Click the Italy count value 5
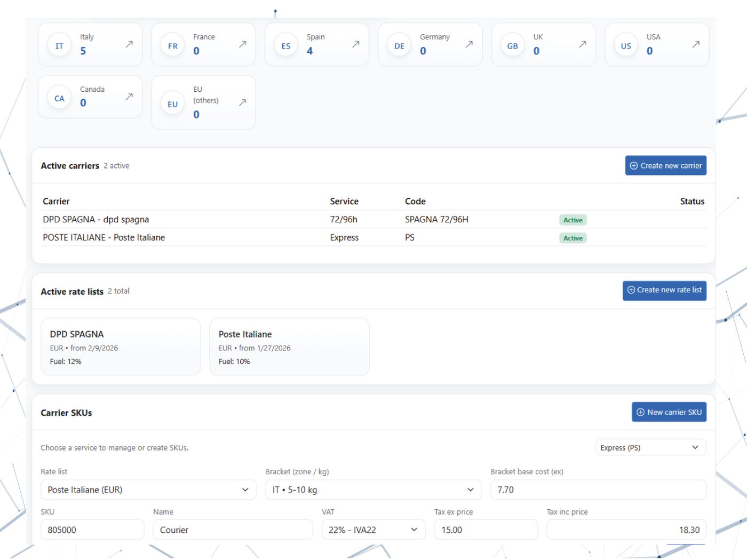Viewport: 747px width, 560px height. click(x=83, y=51)
